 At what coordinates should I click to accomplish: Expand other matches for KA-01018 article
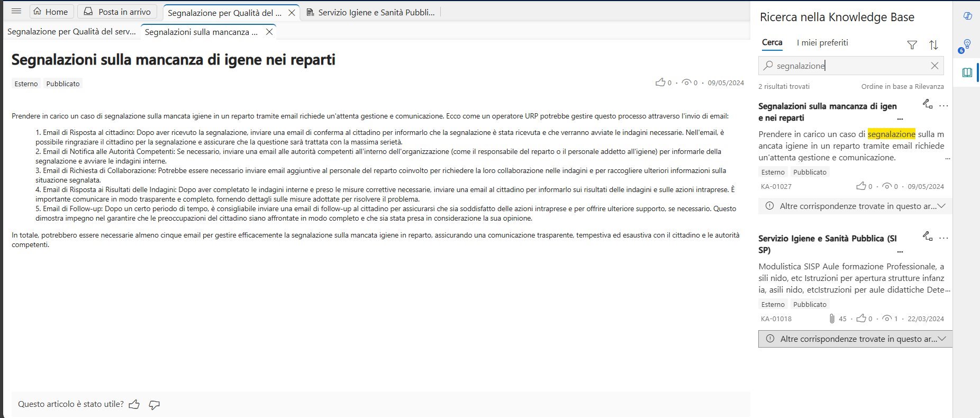pyautogui.click(x=855, y=339)
